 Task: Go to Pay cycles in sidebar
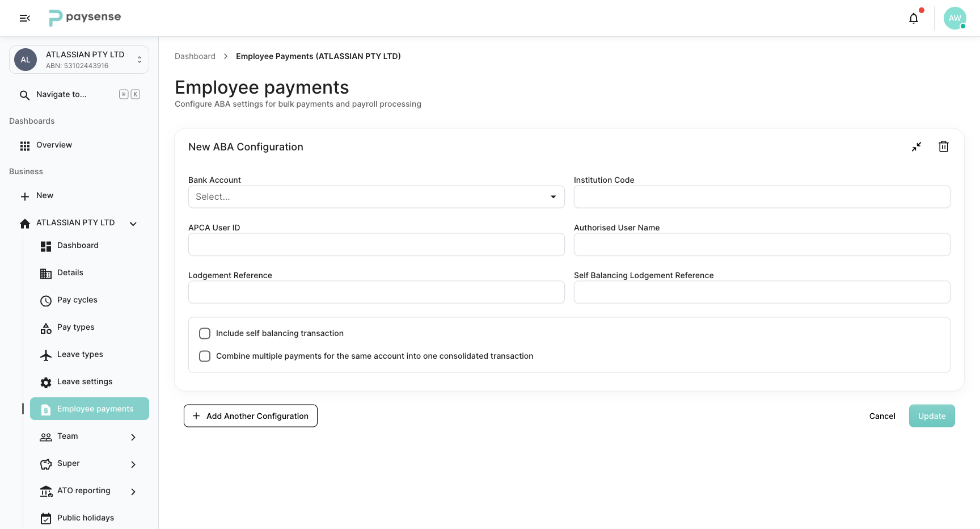coord(90,300)
